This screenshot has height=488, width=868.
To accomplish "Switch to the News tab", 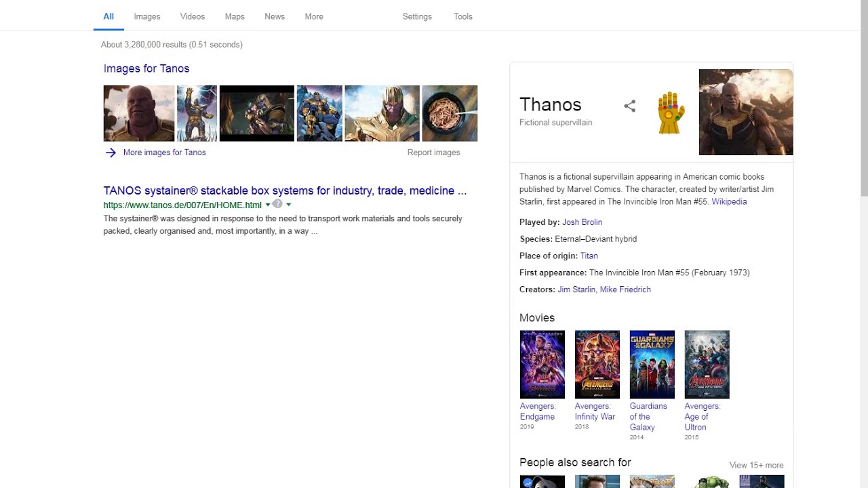I will (x=274, y=16).
